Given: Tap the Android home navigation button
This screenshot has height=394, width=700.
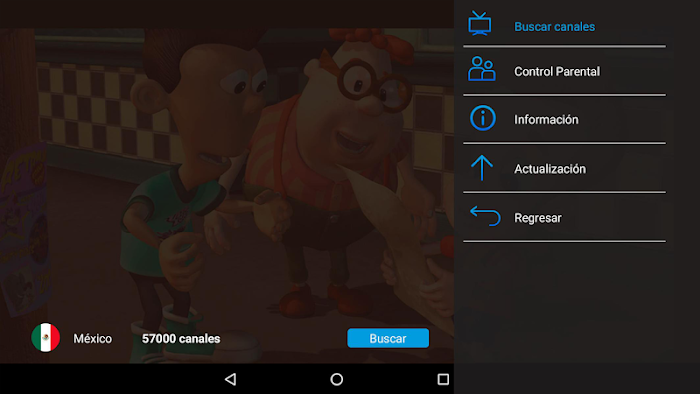Looking at the screenshot, I should [x=337, y=379].
